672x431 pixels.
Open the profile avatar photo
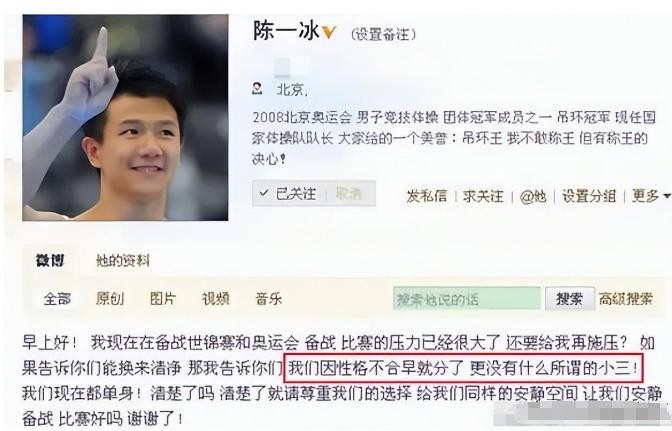coord(125,118)
